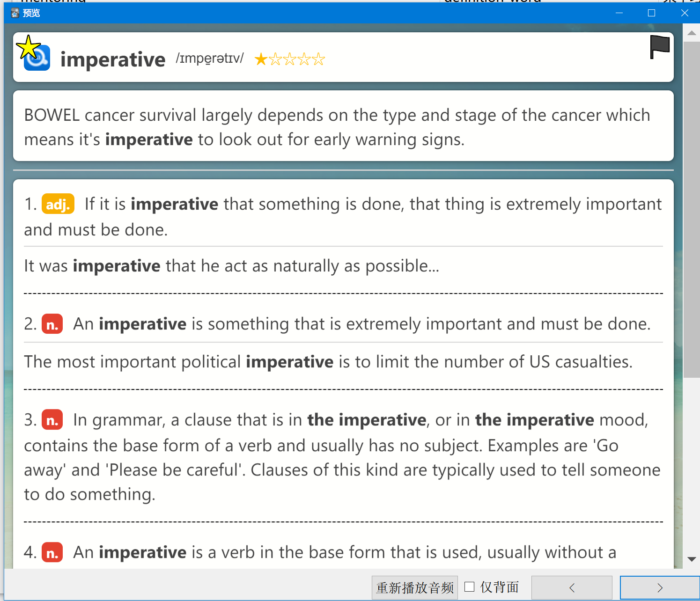Click the black flag icon
The height and width of the screenshot is (601, 700).
pos(660,47)
